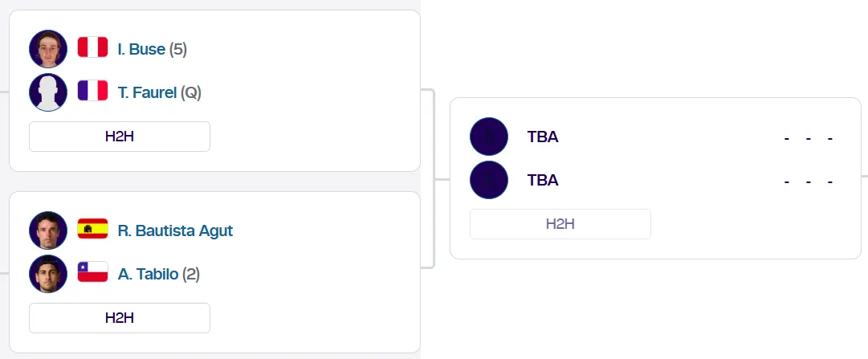View H2H for Buse vs Faurel

[x=120, y=137]
